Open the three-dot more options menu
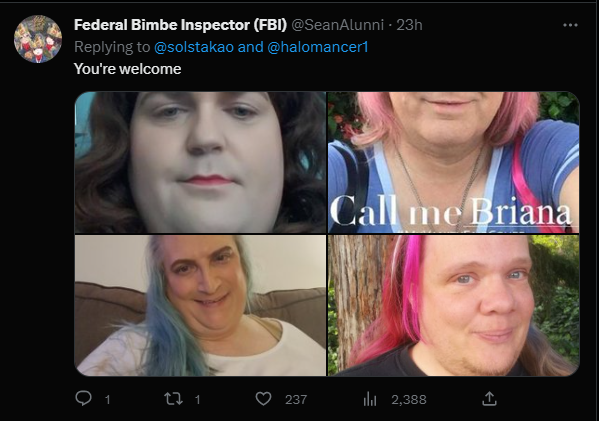This screenshot has height=421, width=599. 570,25
